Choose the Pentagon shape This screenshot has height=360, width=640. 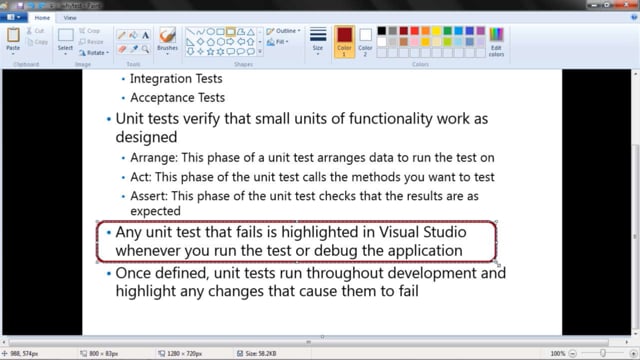[x=211, y=42]
